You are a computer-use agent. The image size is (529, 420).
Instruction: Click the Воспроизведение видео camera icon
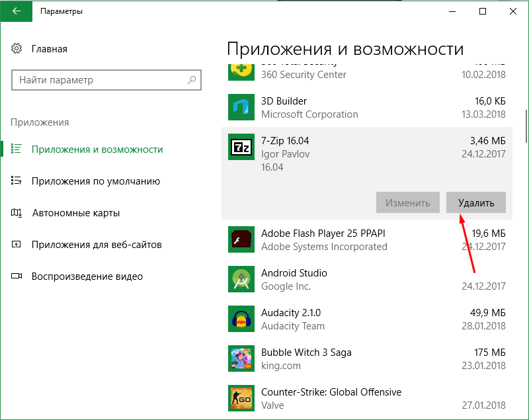16,276
